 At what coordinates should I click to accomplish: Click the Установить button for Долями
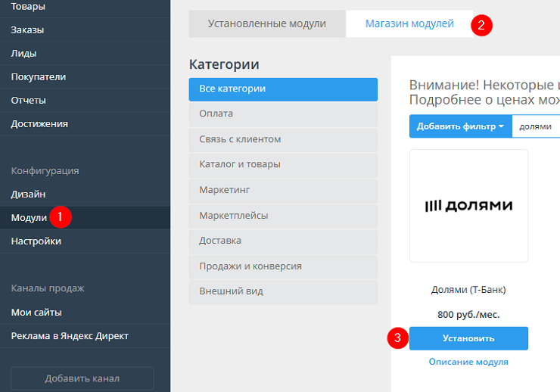[468, 338]
